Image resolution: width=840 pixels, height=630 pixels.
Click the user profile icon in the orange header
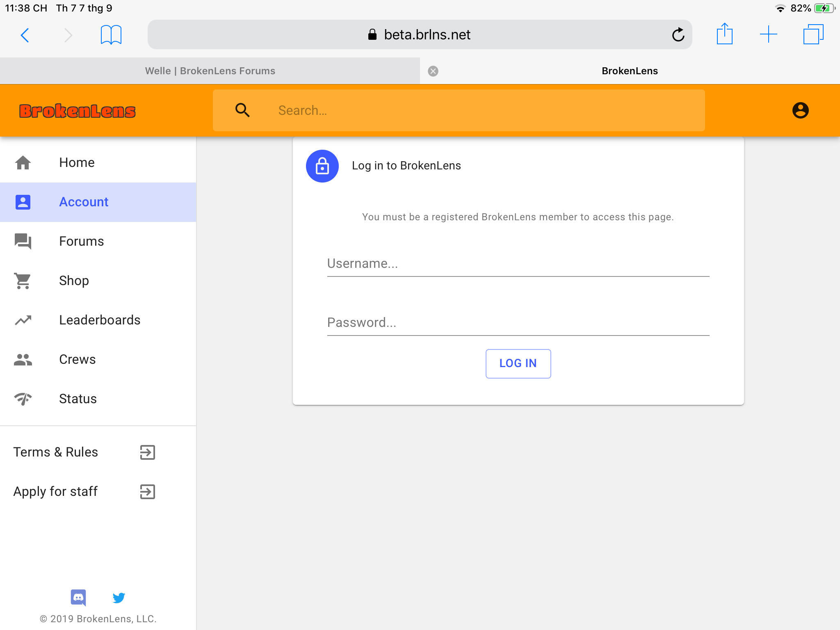[x=800, y=110]
